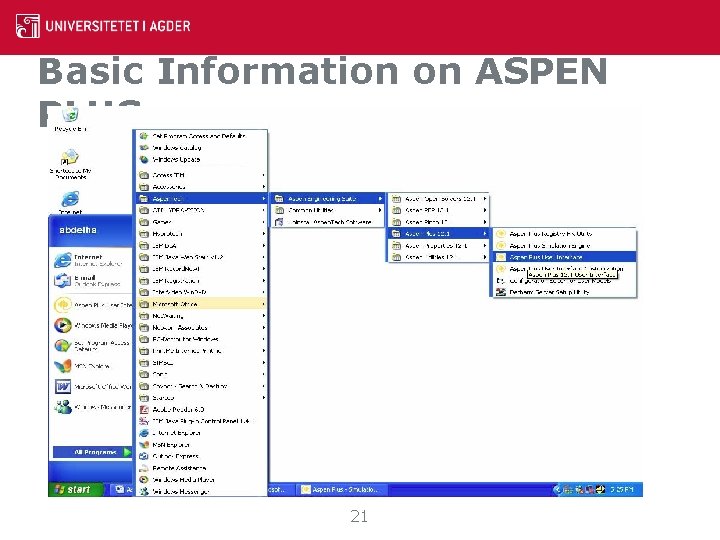This screenshot has height=540, width=720.
Task: Click the Windows Catalog icon
Action: coord(144,147)
